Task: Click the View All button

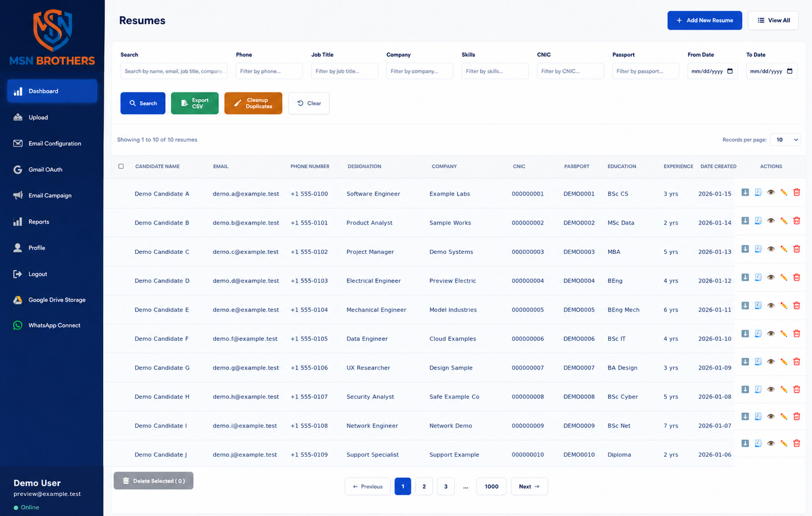Action: point(773,21)
